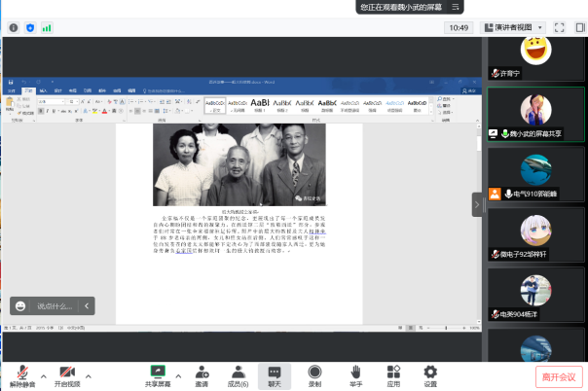The image size is (588, 391).
Task: Leave the meeting
Action: (559, 376)
